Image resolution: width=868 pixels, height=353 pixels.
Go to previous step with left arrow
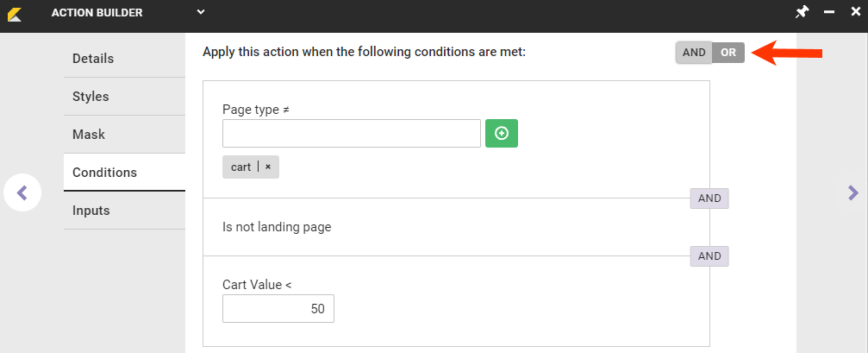pos(22,192)
